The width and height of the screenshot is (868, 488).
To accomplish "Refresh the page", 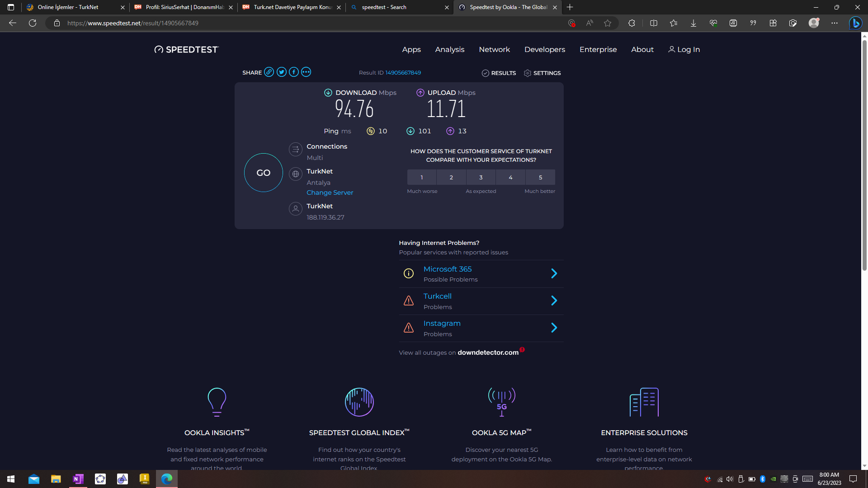I will coord(33,23).
